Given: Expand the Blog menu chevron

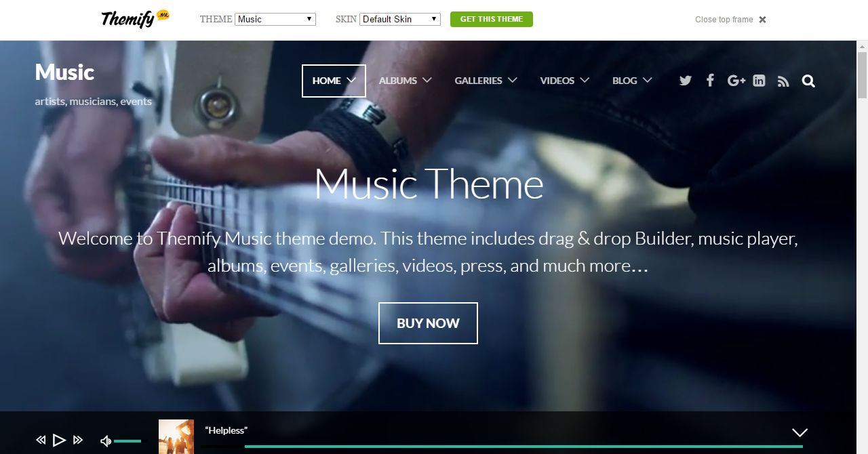Looking at the screenshot, I should click(x=648, y=79).
